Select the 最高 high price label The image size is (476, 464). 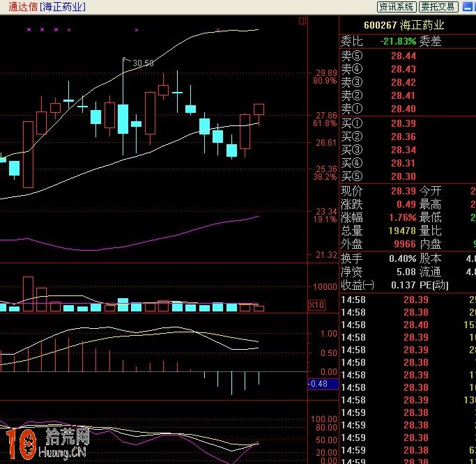(x=430, y=204)
